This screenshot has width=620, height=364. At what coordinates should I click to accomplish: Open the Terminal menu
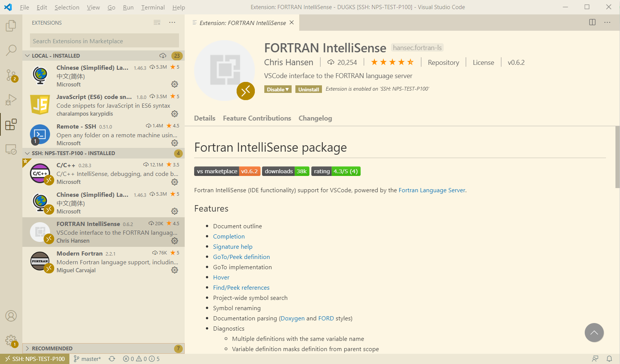point(153,7)
